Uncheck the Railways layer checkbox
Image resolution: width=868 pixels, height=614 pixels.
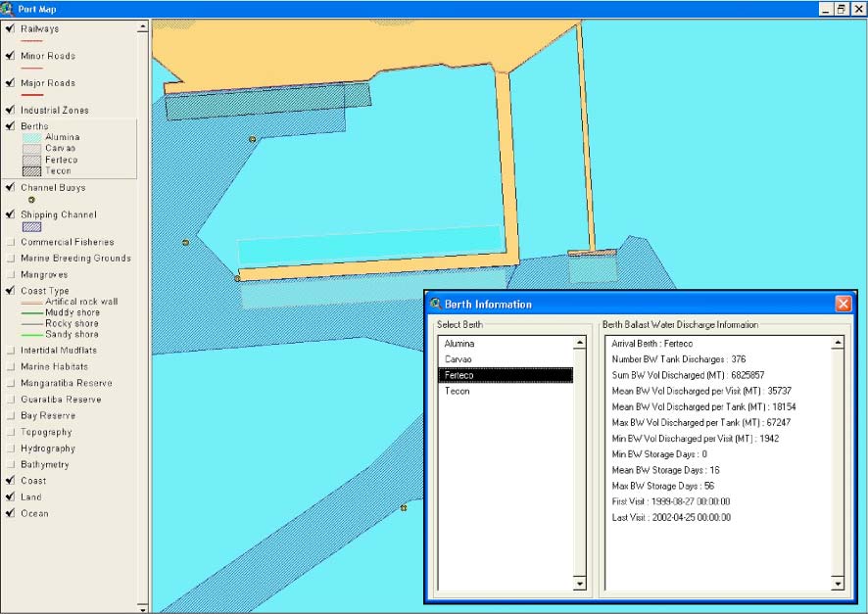coord(10,28)
